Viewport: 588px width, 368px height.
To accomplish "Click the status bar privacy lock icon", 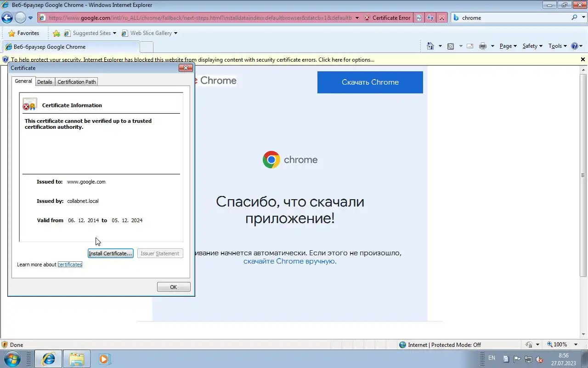I will click(x=529, y=345).
